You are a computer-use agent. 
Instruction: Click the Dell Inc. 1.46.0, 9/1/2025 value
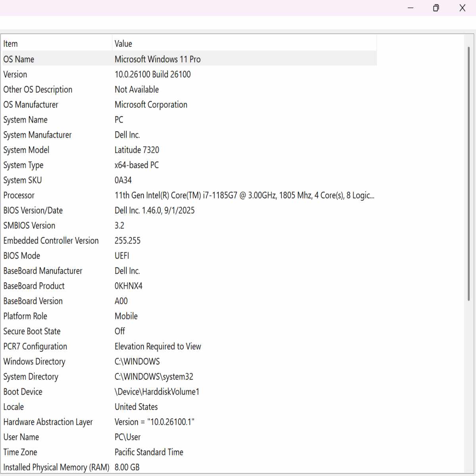pyautogui.click(x=155, y=210)
